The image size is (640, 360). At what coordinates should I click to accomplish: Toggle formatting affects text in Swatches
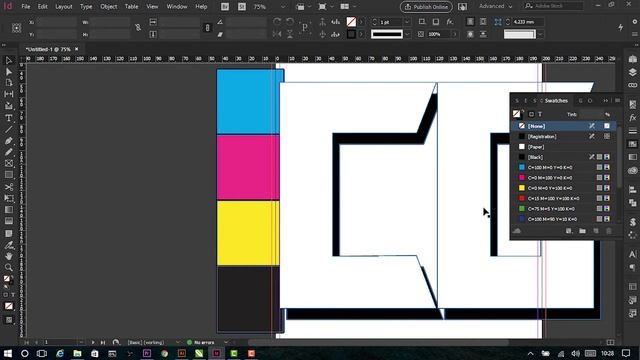[540, 114]
